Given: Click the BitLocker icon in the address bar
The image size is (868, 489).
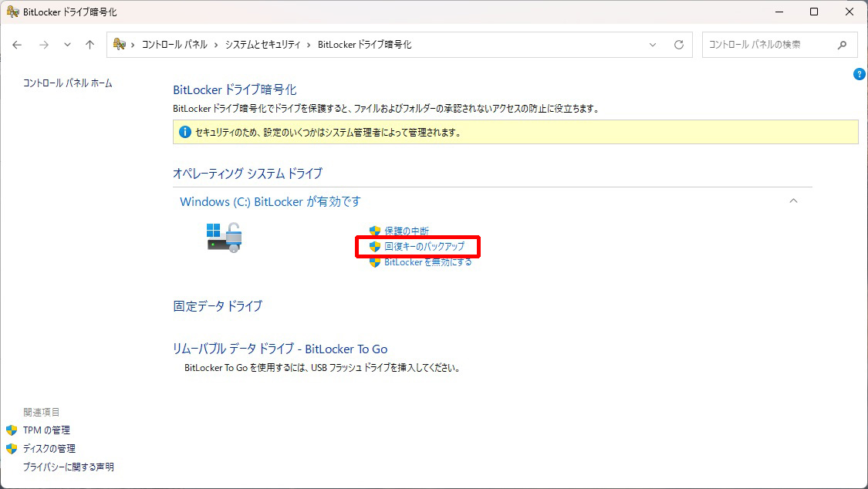Looking at the screenshot, I should click(x=119, y=44).
